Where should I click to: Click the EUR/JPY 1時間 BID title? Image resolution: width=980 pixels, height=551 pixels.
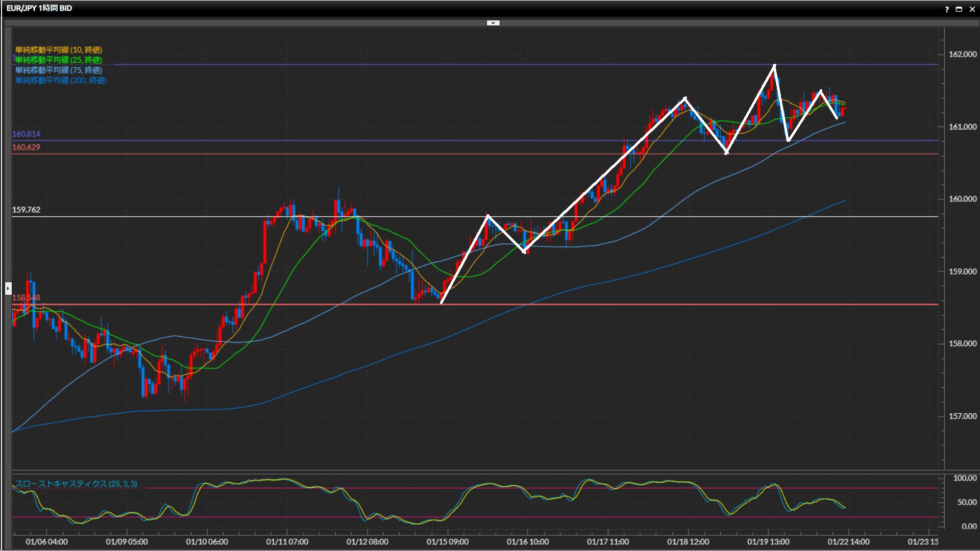[x=39, y=8]
